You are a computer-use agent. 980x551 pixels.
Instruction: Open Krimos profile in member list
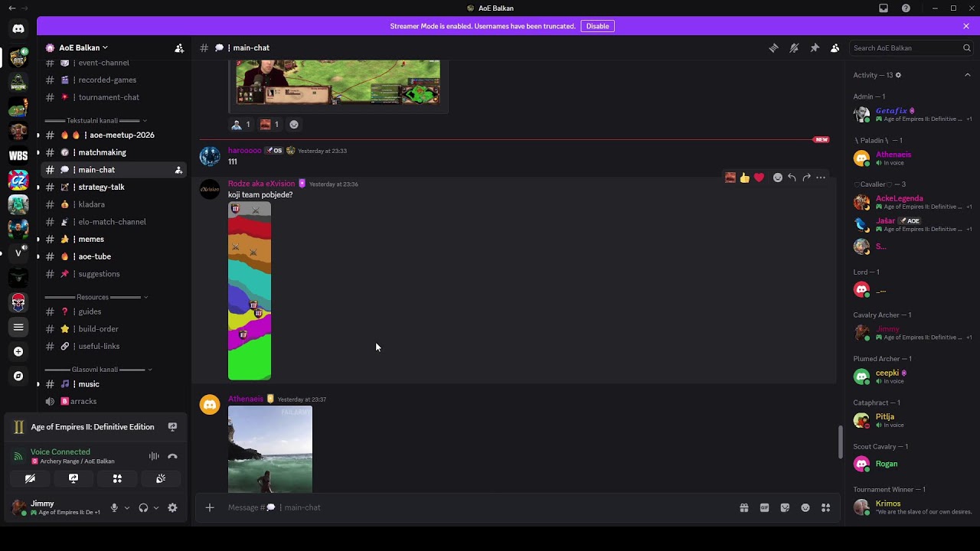(x=911, y=507)
